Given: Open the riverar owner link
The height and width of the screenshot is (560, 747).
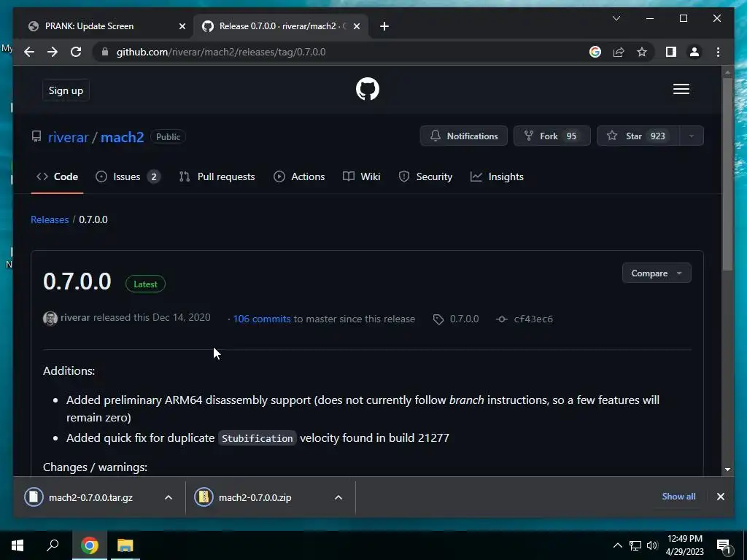Looking at the screenshot, I should (68, 137).
